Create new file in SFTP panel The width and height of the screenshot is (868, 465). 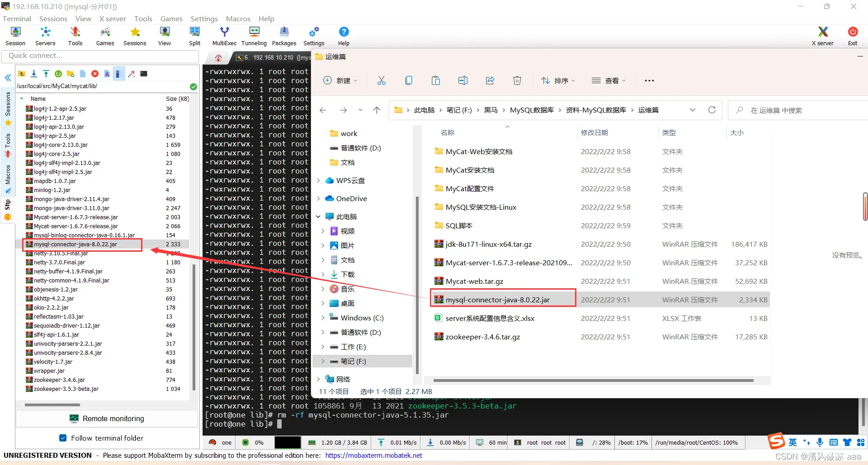(x=83, y=74)
